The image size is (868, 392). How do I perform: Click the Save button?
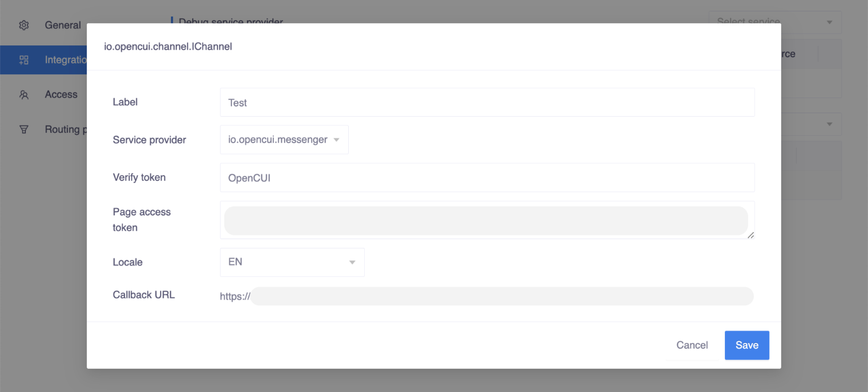747,345
